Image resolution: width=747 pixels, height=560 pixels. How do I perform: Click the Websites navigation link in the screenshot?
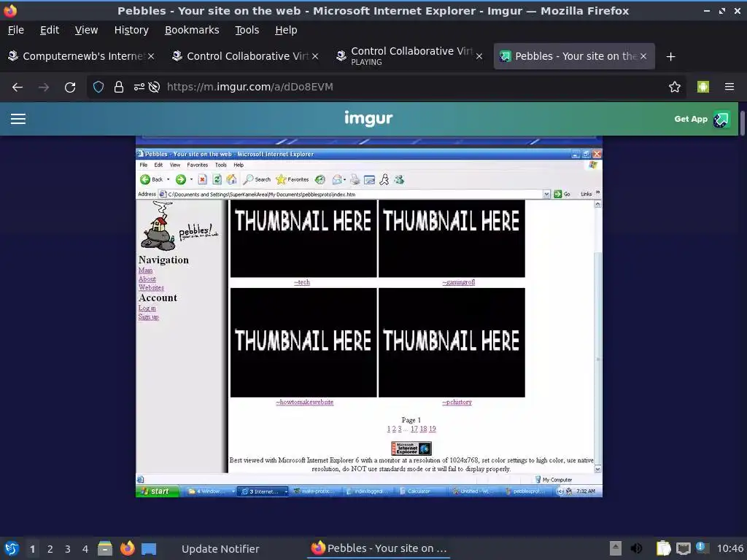[151, 287]
